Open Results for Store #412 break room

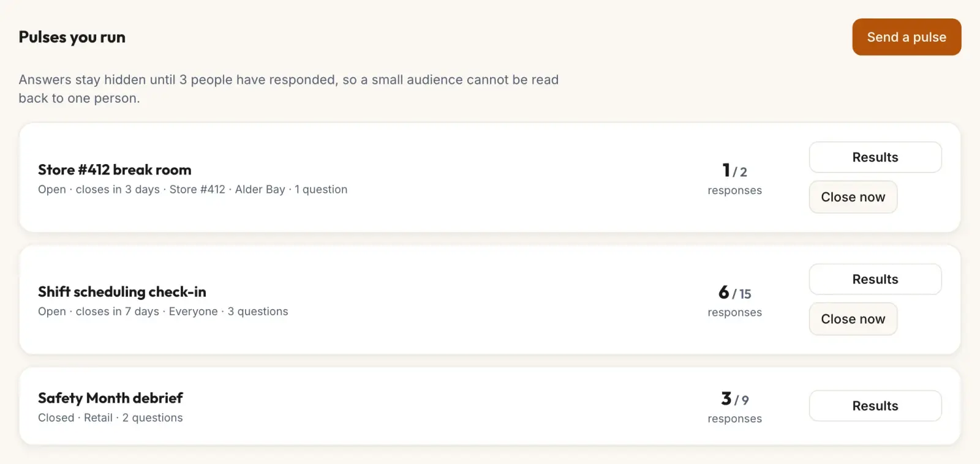pyautogui.click(x=875, y=157)
